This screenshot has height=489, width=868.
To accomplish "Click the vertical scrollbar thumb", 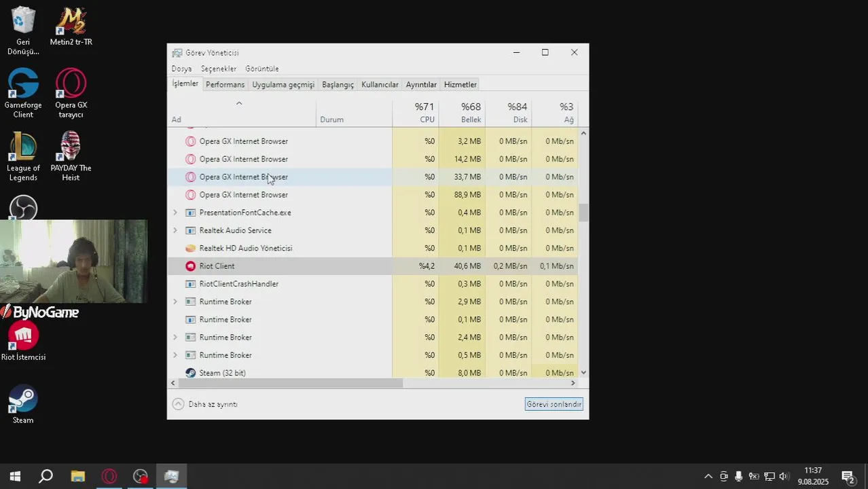I will point(583,212).
